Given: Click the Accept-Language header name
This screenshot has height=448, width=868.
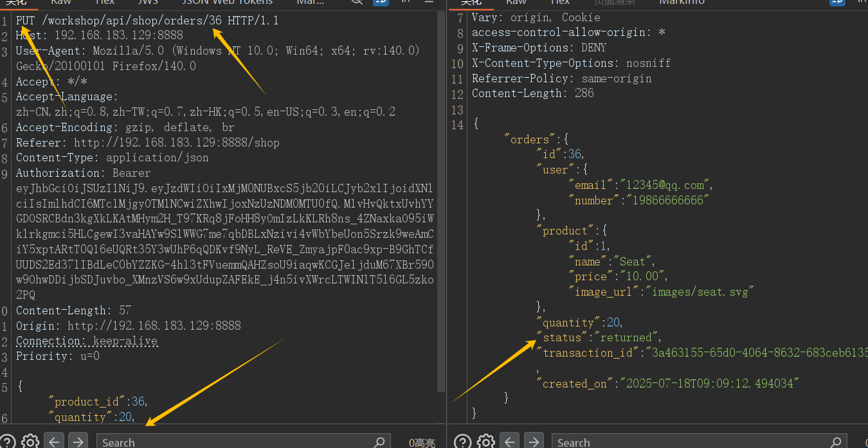Looking at the screenshot, I should tap(67, 96).
